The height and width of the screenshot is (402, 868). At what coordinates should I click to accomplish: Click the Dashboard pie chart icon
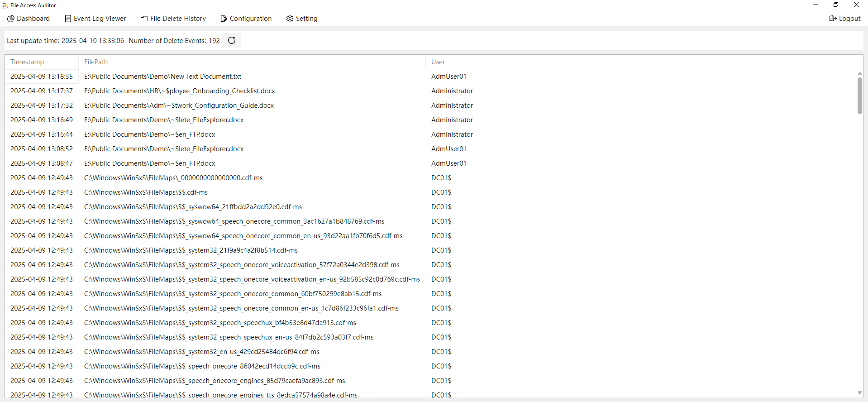pyautogui.click(x=11, y=19)
